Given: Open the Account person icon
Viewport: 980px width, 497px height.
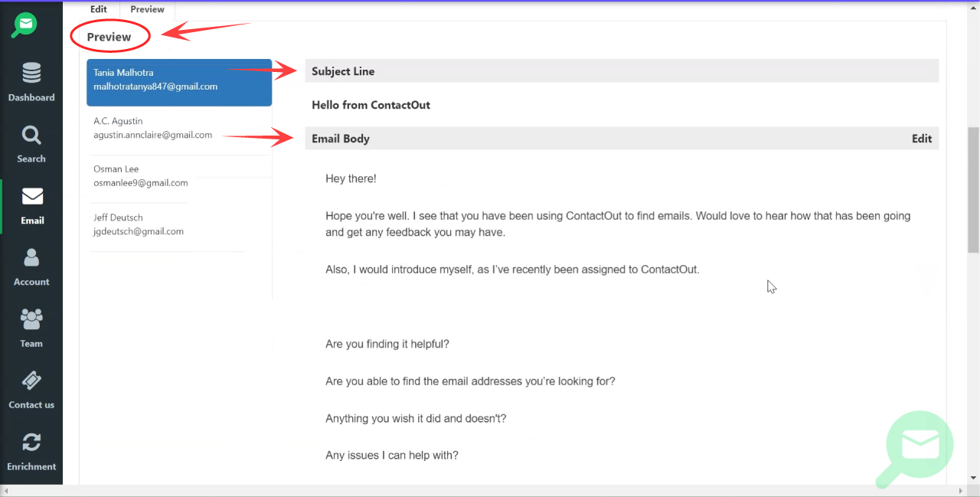Looking at the screenshot, I should [x=31, y=258].
